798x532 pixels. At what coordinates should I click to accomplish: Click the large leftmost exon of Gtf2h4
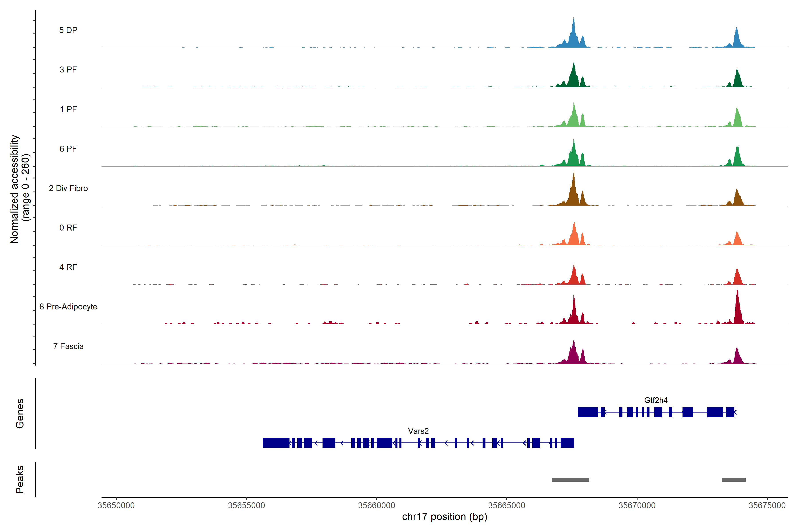click(x=588, y=412)
